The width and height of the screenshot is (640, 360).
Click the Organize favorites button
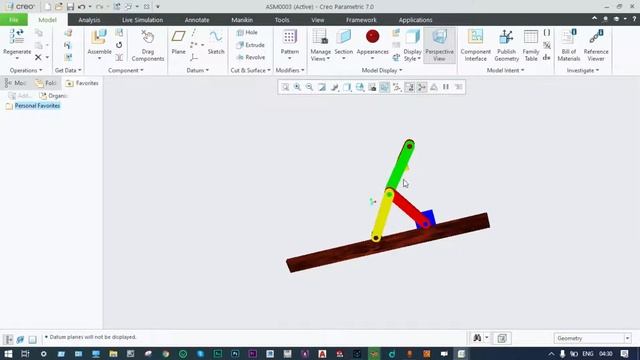tap(53, 96)
